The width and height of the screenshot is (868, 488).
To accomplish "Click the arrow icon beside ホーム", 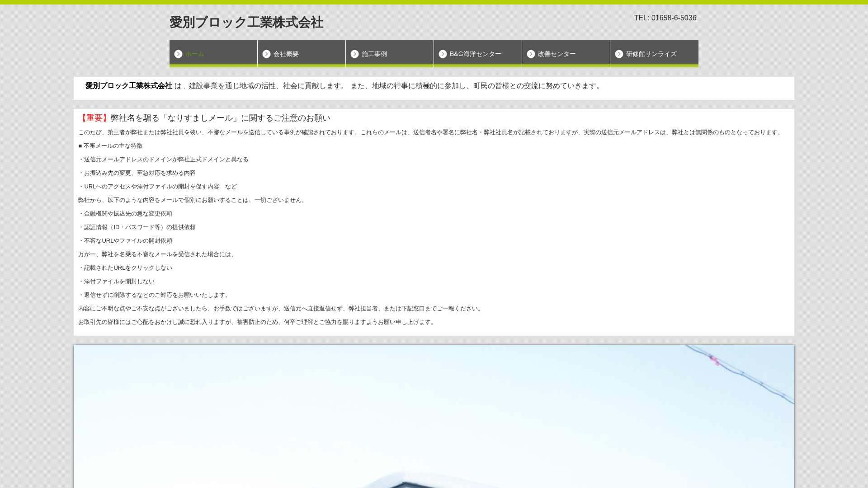I will tap(178, 54).
